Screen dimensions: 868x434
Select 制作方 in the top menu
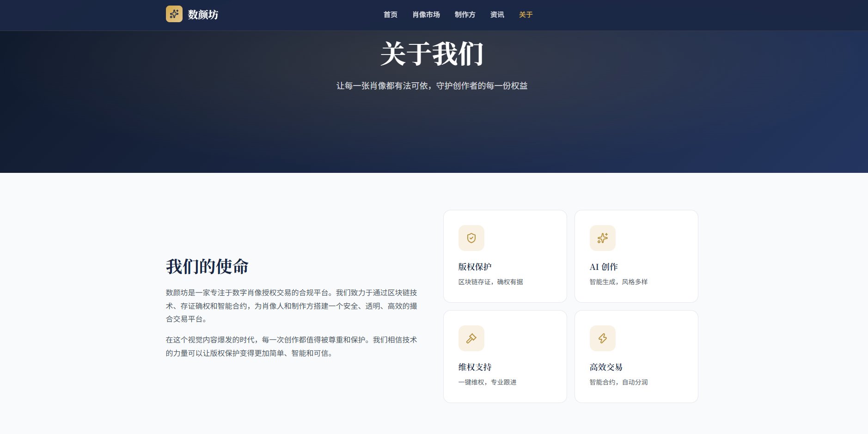[465, 15]
